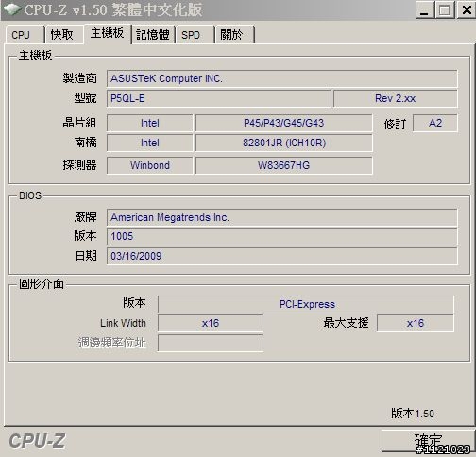Click the 日期 label
The width and height of the screenshot is (476, 457).
pos(86,255)
